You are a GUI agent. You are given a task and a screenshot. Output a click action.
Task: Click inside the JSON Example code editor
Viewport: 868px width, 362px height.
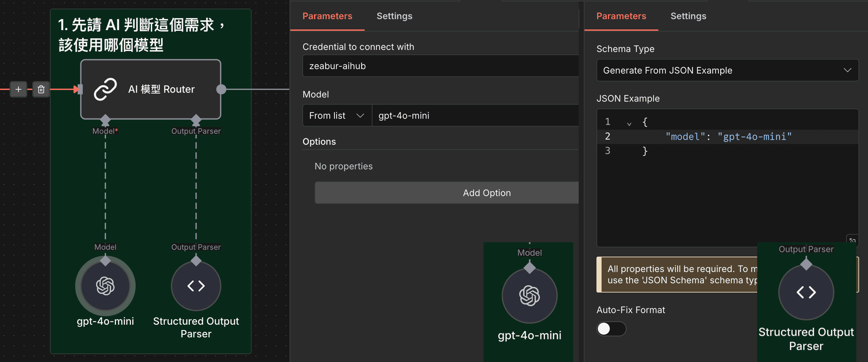click(x=718, y=188)
